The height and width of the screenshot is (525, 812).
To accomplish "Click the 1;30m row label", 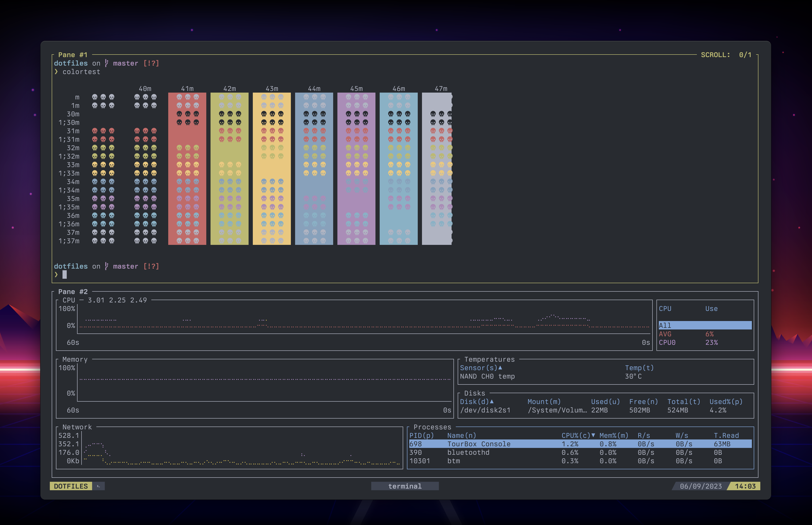I will pos(69,122).
